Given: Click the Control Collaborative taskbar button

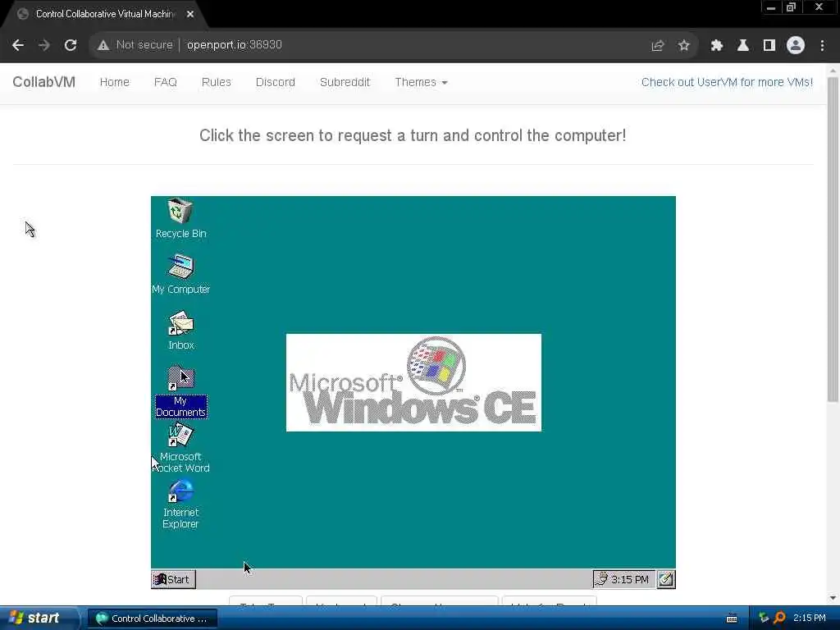Looking at the screenshot, I should tap(152, 619).
